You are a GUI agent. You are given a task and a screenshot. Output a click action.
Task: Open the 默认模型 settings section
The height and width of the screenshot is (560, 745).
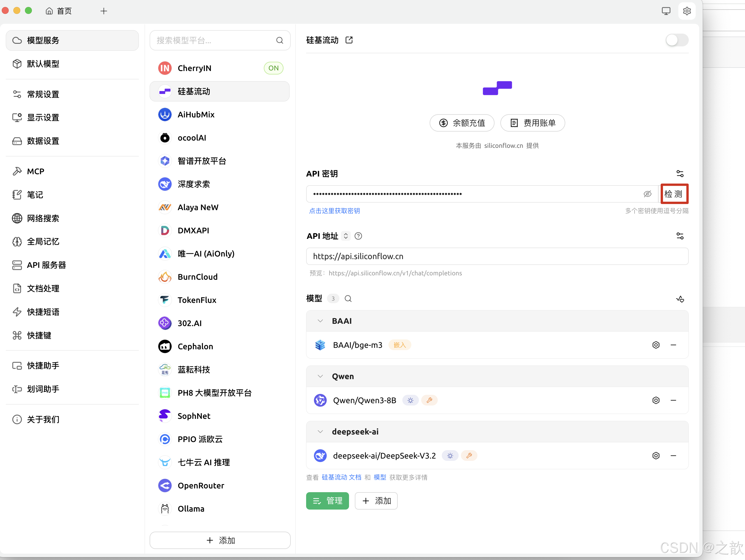pyautogui.click(x=43, y=64)
